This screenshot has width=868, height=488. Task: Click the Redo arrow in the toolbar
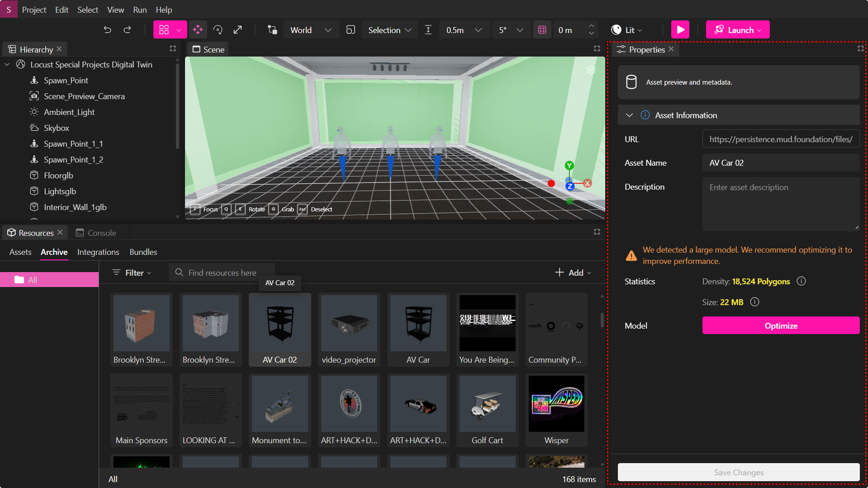[128, 30]
